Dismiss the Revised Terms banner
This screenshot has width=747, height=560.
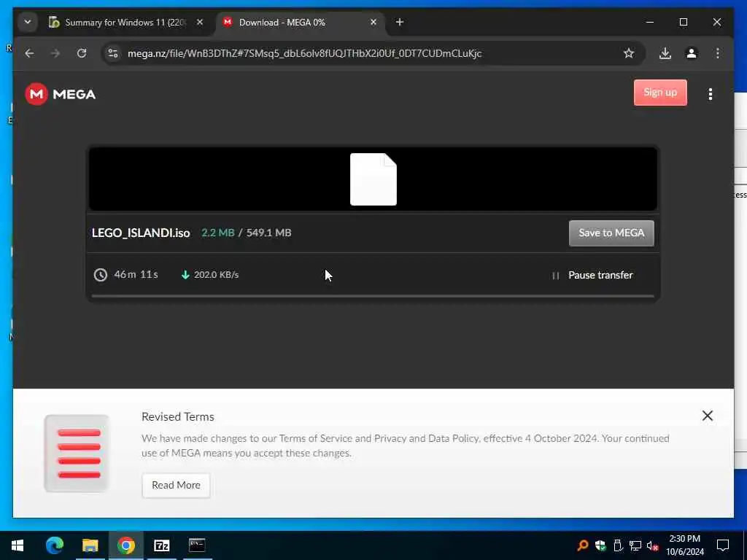coord(708,416)
